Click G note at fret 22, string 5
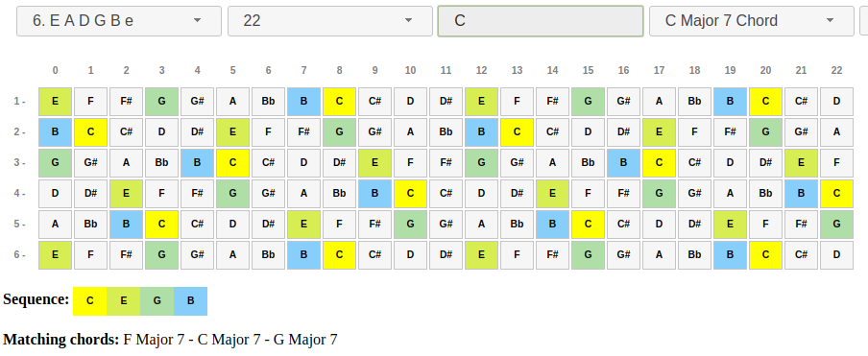 click(836, 225)
